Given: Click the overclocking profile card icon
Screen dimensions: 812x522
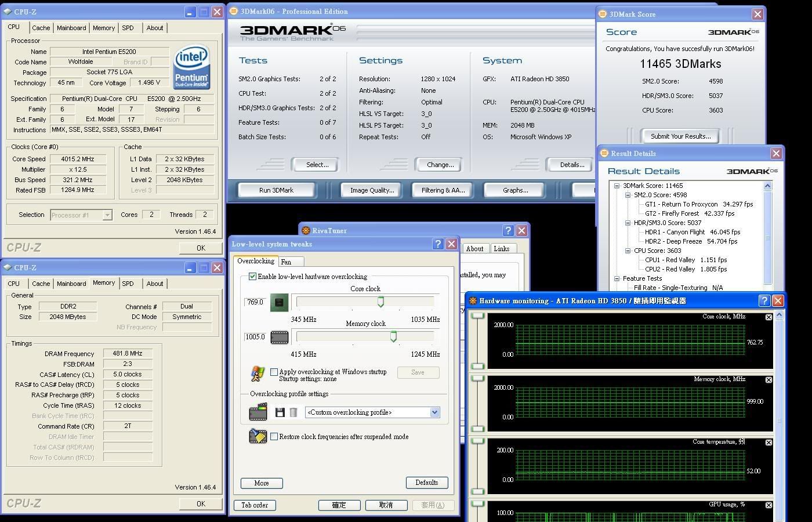Looking at the screenshot, I should pyautogui.click(x=258, y=412).
